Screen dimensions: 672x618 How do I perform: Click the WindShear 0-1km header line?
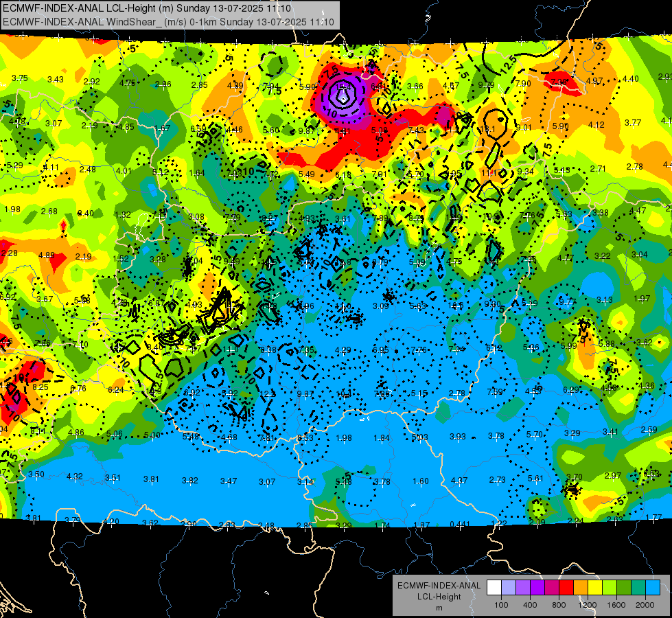pyautogui.click(x=168, y=22)
